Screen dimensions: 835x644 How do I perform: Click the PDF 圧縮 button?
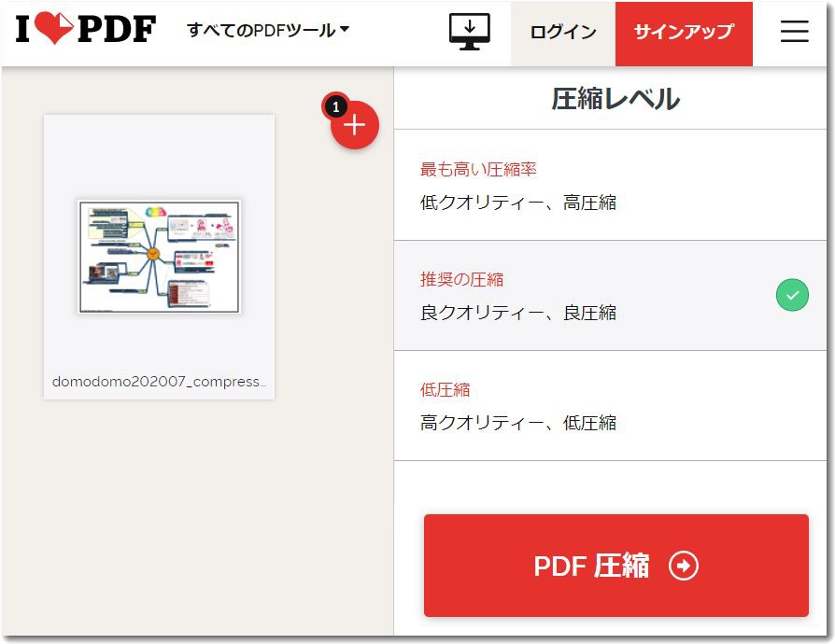pos(616,566)
